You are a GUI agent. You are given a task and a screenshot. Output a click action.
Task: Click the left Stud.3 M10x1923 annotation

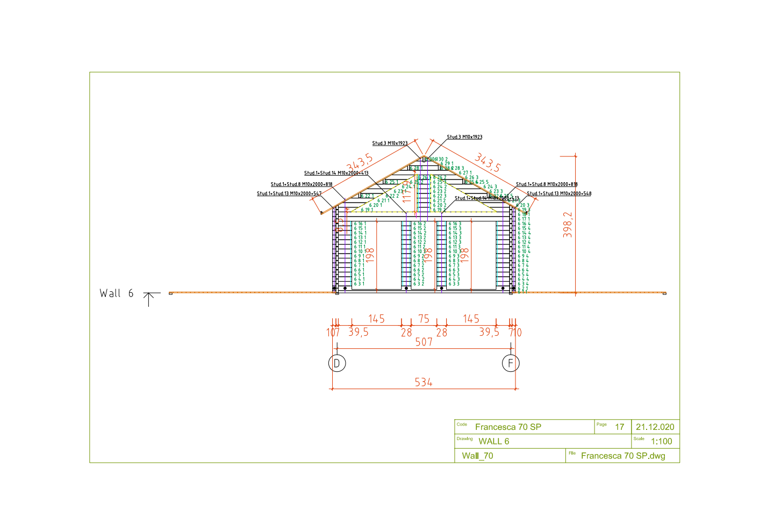[x=390, y=143]
